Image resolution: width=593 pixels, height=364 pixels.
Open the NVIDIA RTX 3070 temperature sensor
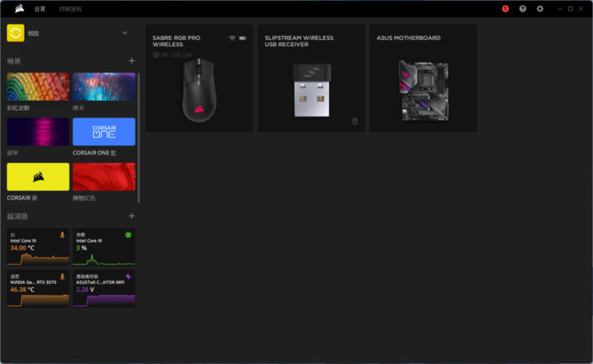click(x=37, y=288)
